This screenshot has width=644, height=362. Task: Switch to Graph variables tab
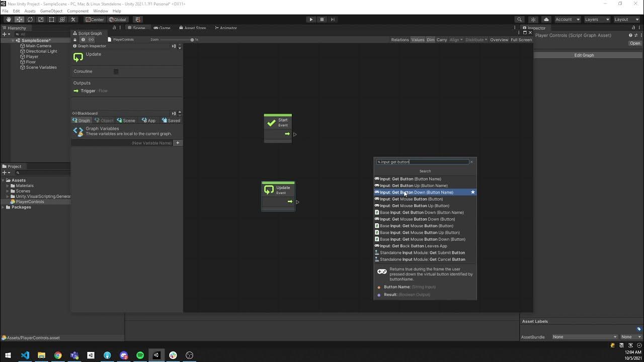tap(81, 121)
